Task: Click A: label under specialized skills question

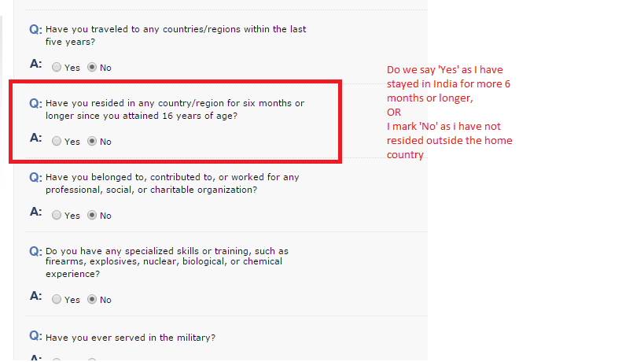Action: click(x=35, y=296)
